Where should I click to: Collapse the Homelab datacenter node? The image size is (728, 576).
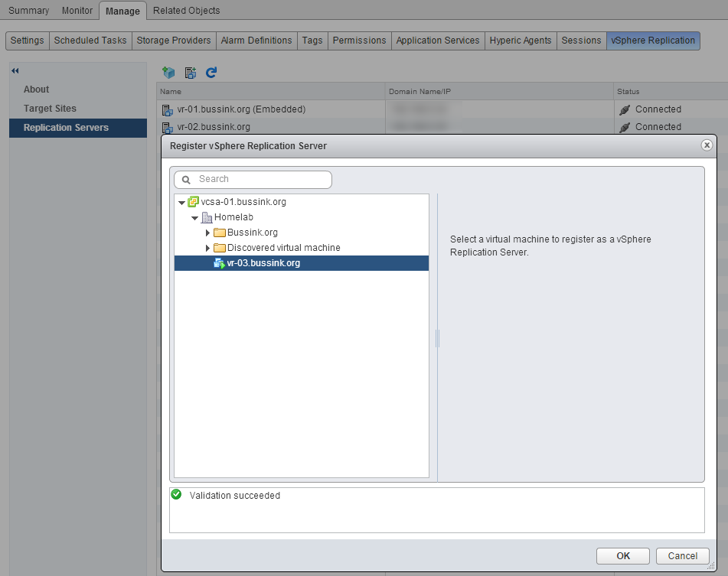point(195,218)
